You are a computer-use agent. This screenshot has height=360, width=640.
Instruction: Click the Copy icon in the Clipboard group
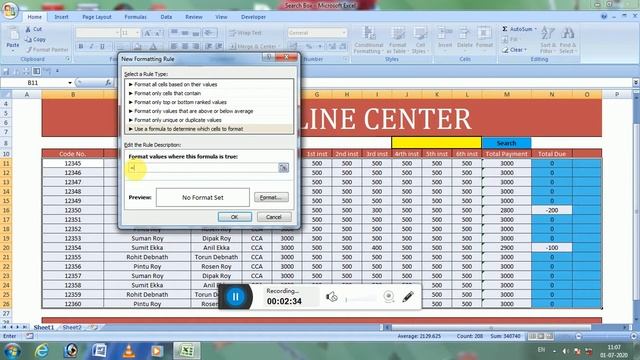[28, 40]
